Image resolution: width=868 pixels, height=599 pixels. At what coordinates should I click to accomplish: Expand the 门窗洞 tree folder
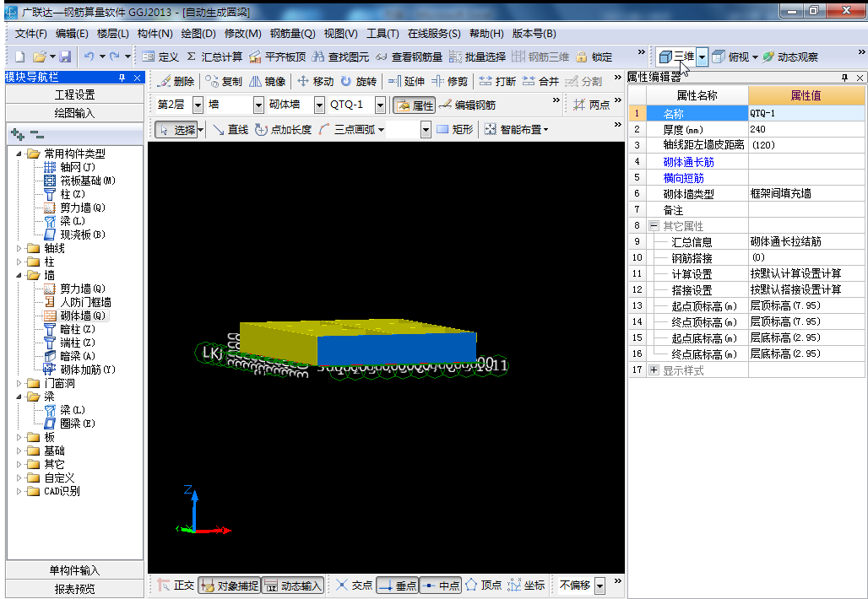pos(19,383)
